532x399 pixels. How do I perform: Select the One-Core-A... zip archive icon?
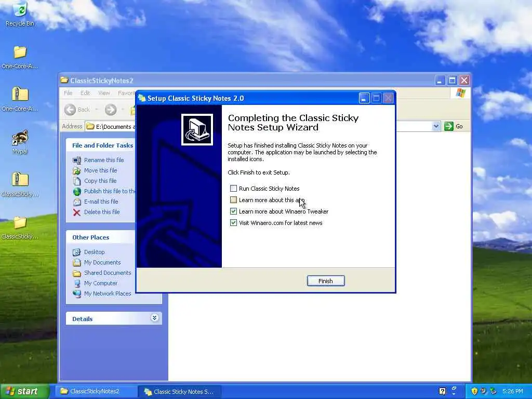[20, 95]
